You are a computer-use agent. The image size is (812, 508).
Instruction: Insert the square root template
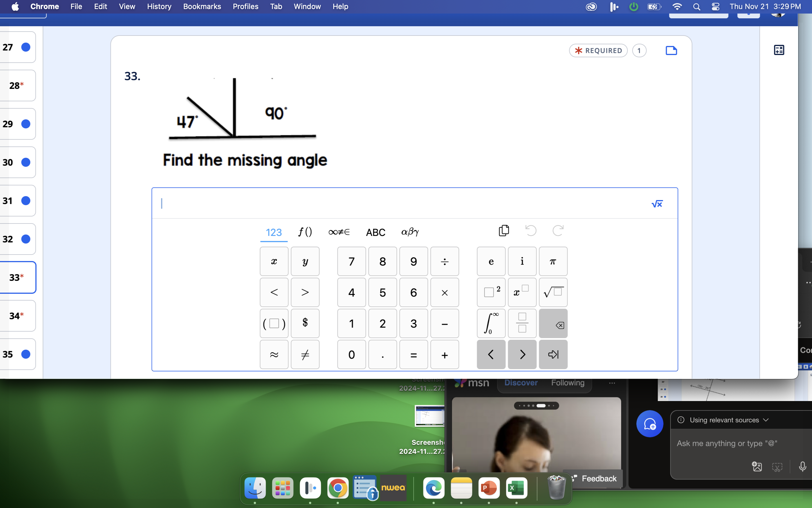tap(553, 292)
